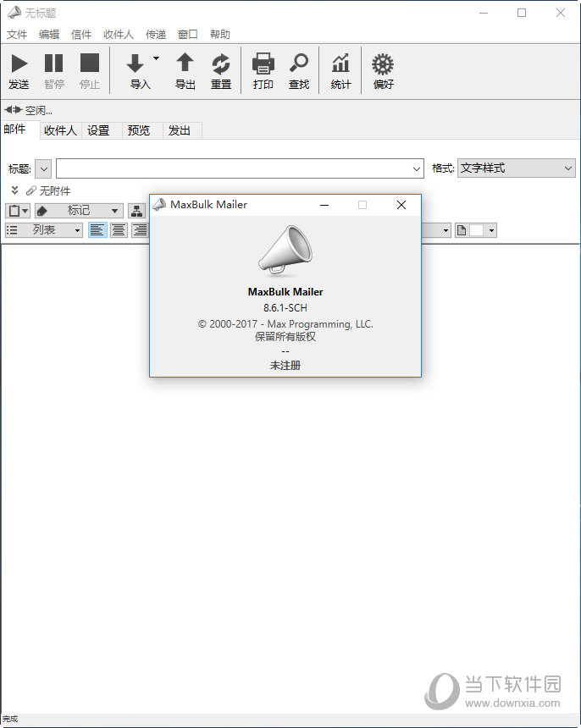
Task: Open the 文件 menu
Action: coord(17,35)
